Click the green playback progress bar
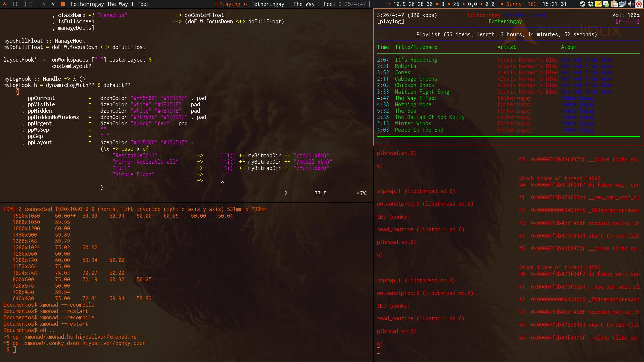Image resolution: width=644 pixels, height=362 pixels. pos(508,137)
